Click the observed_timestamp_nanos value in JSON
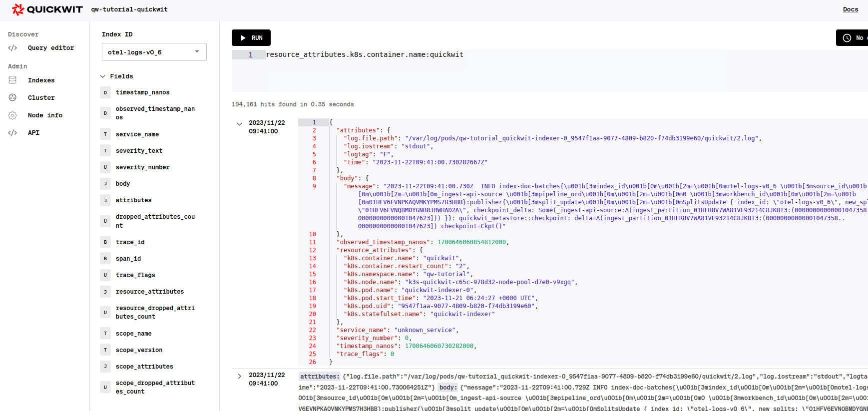The width and height of the screenshot is (868, 411). (471, 242)
